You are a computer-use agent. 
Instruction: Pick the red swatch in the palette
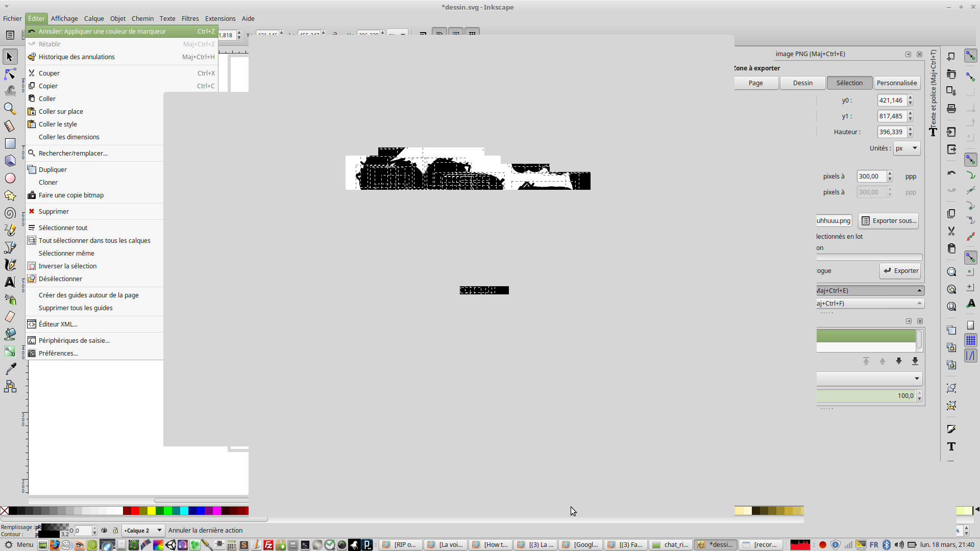pos(135,511)
